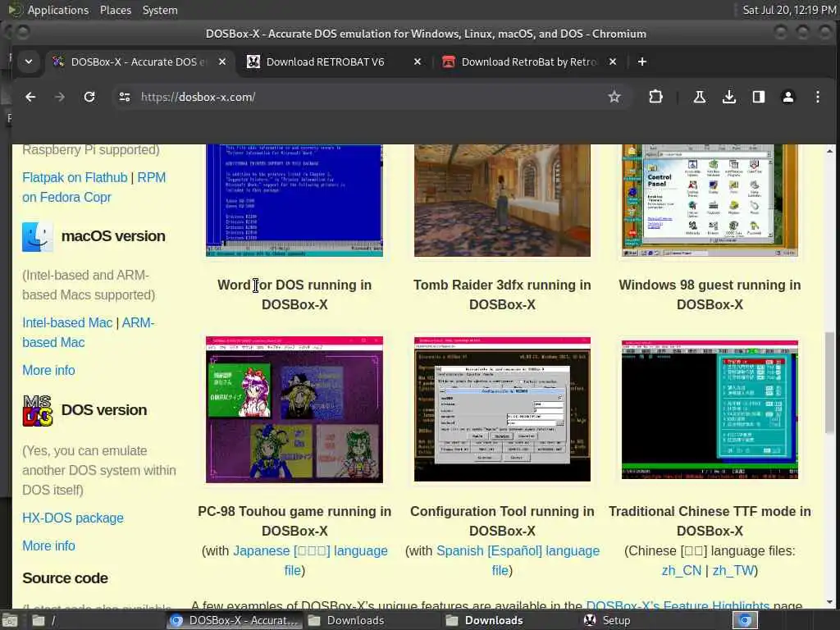Close the DOSBox-X tab
This screenshot has height=630, width=840.
pyautogui.click(x=221, y=62)
